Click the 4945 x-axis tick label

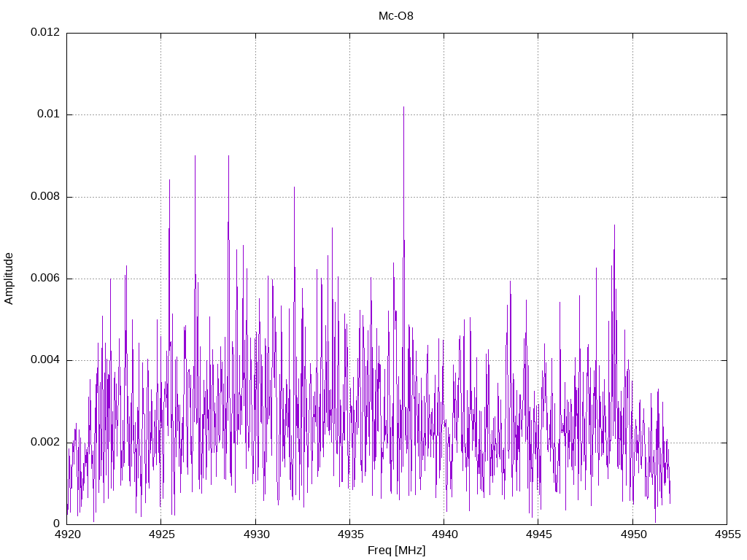(539, 534)
